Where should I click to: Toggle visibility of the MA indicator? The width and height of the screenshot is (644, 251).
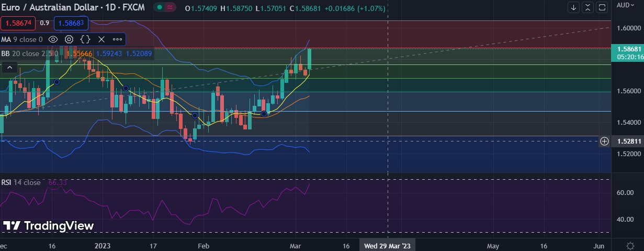53,39
